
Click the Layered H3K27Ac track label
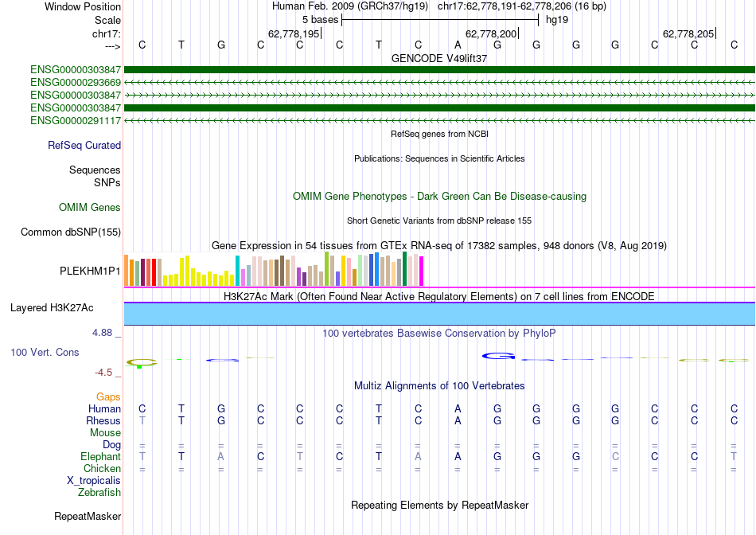52,308
